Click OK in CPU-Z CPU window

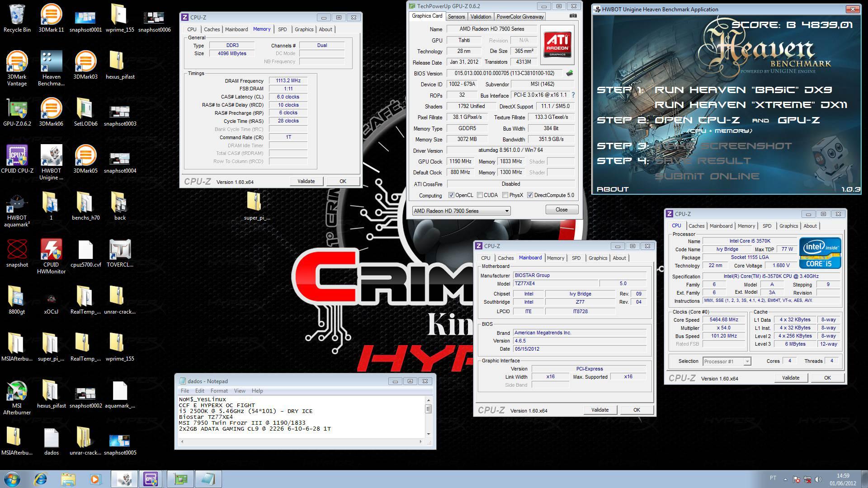click(x=827, y=378)
